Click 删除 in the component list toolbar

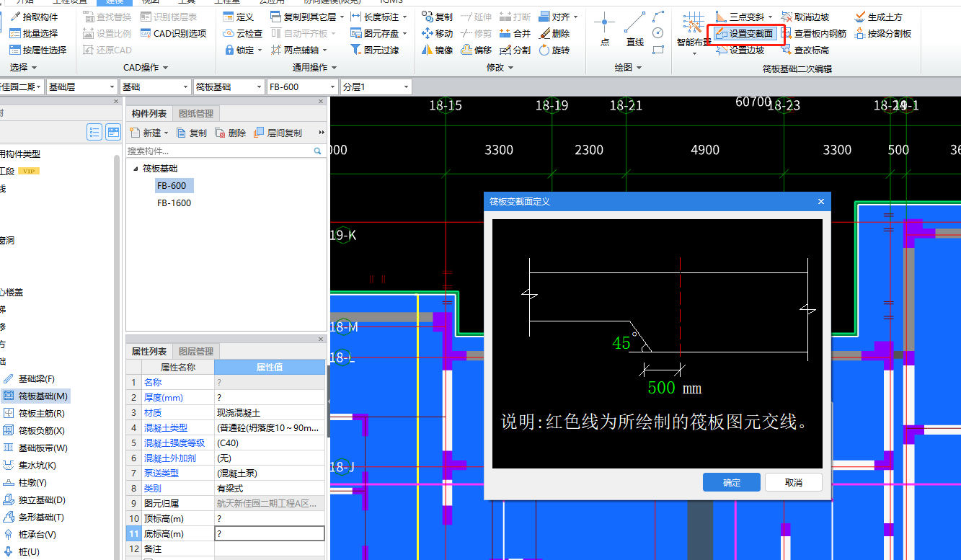[x=231, y=133]
